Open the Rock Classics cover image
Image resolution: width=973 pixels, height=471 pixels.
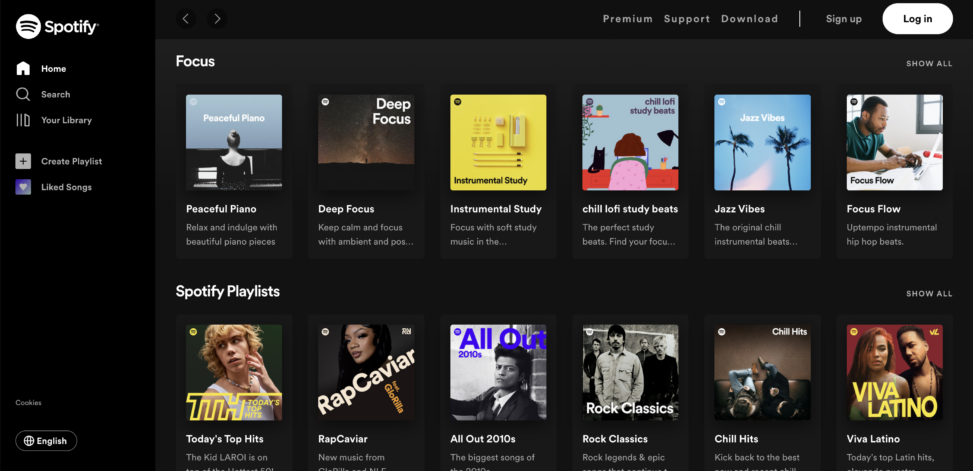click(x=630, y=372)
